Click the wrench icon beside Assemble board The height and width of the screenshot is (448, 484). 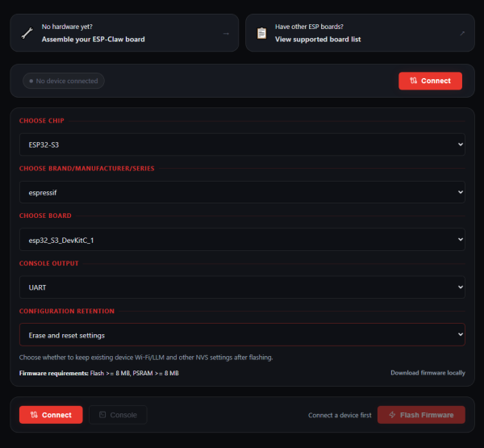pyautogui.click(x=27, y=33)
